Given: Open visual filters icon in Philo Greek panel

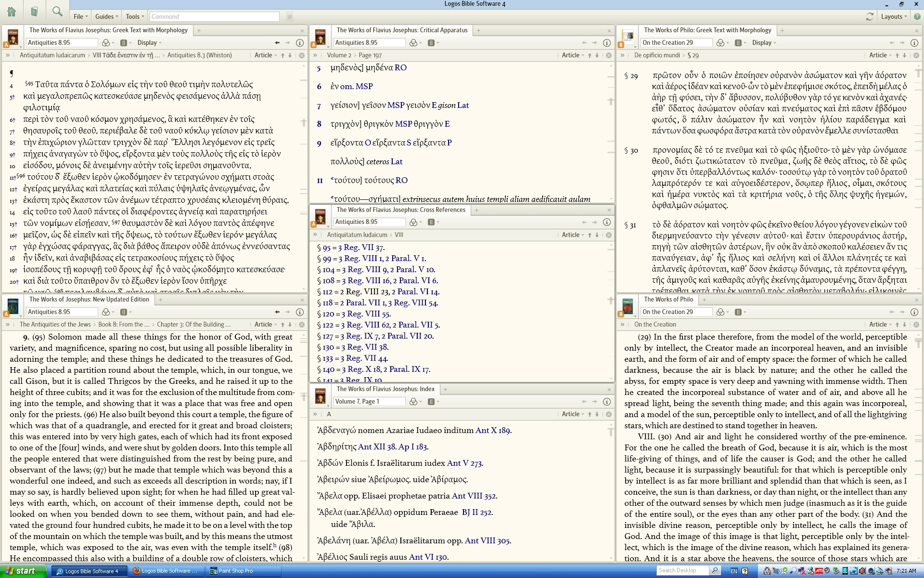Looking at the screenshot, I should (x=720, y=43).
